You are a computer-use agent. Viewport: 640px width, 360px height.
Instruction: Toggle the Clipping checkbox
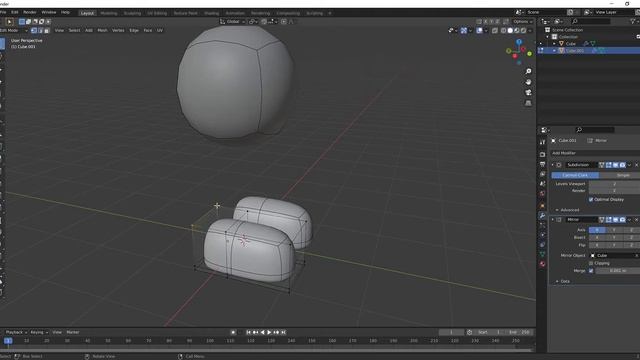(591, 263)
